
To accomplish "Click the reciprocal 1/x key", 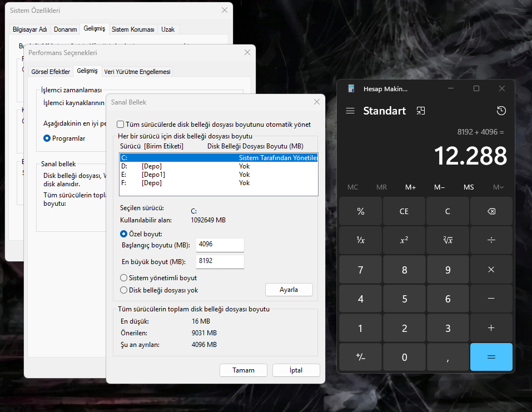I will coord(360,240).
